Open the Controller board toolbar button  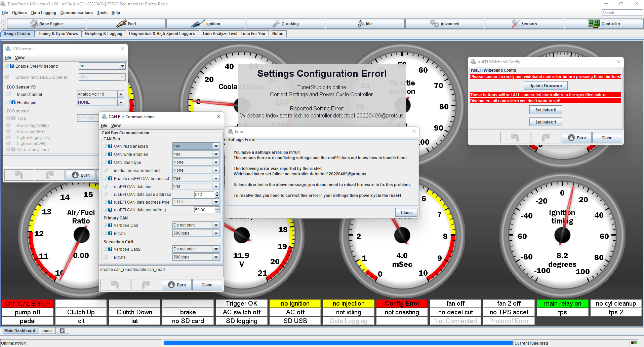pos(604,24)
